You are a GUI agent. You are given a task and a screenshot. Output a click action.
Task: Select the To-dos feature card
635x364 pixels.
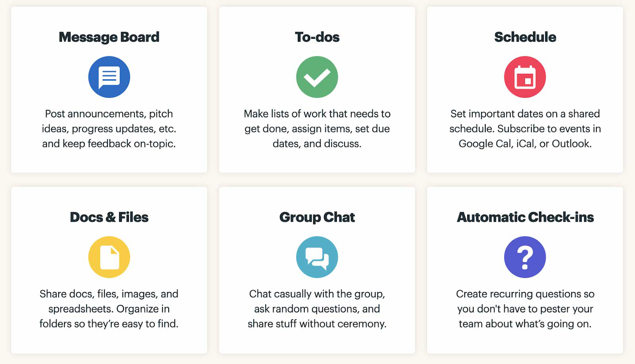point(317,89)
